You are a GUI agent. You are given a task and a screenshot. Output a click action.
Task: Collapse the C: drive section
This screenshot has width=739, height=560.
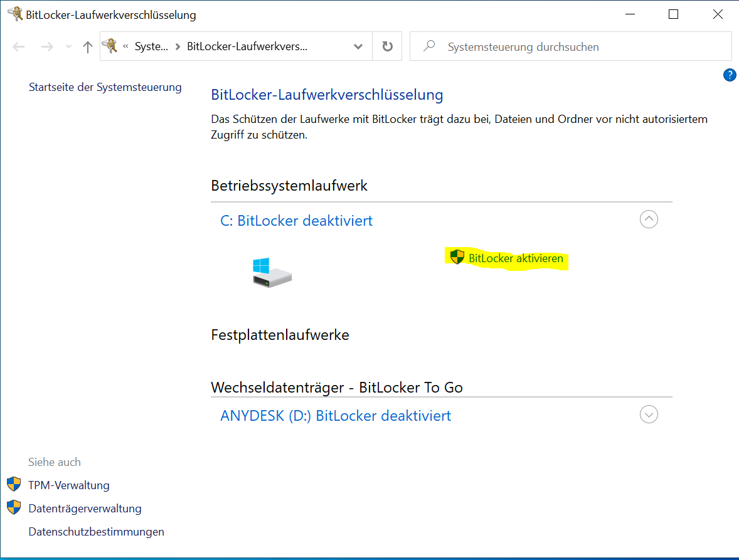click(x=649, y=219)
